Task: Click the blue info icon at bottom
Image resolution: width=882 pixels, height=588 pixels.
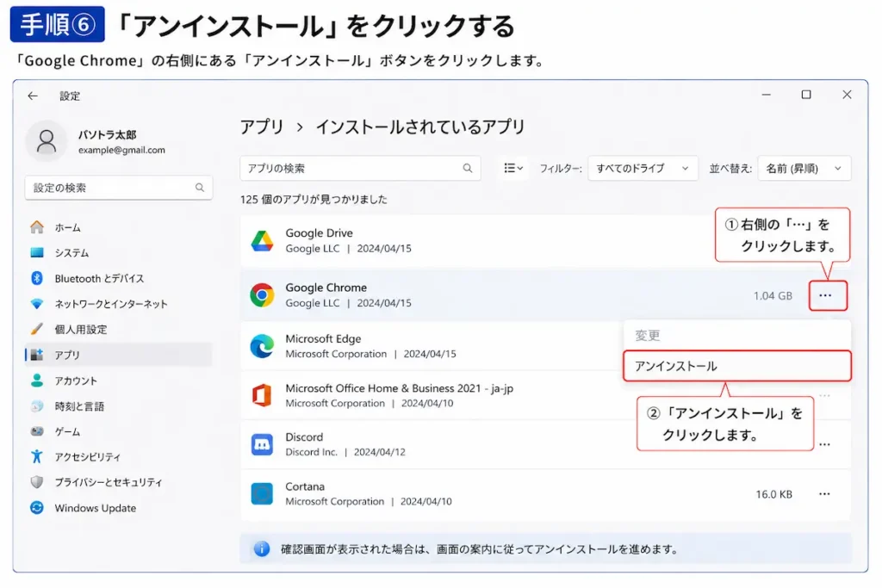Action: click(x=262, y=548)
